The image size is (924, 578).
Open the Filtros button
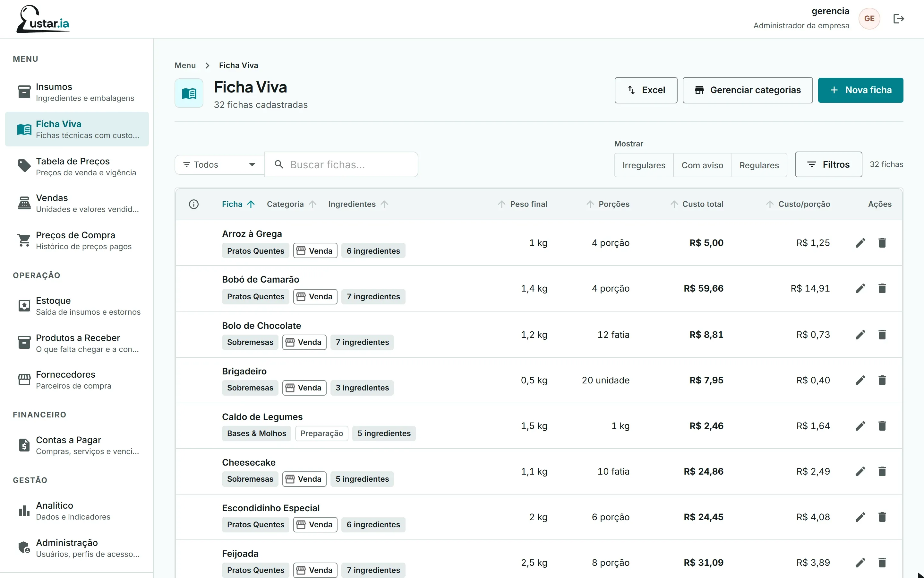tap(828, 164)
